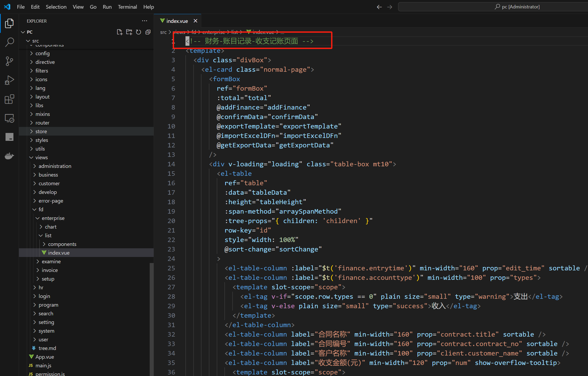Viewport: 588px width, 376px height.
Task: Collapse the enterprise folder
Action: pyautogui.click(x=86, y=218)
